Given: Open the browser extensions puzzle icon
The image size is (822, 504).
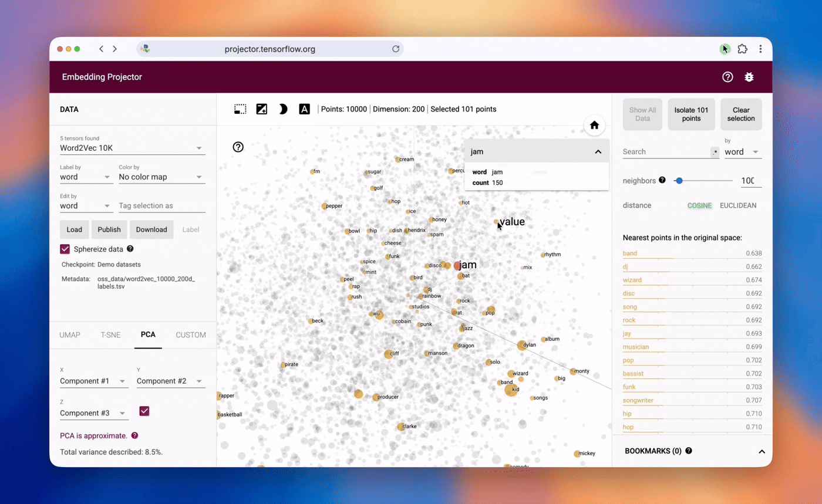Looking at the screenshot, I should point(743,49).
